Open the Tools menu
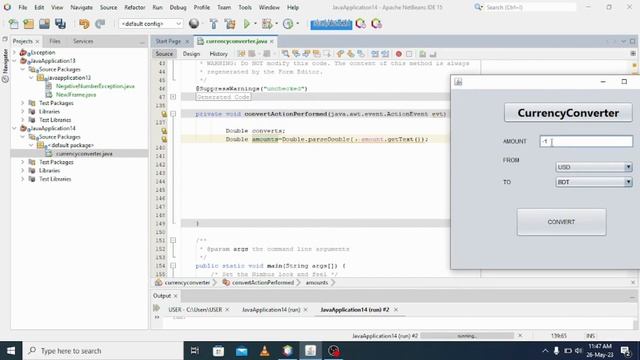 (245, 7)
